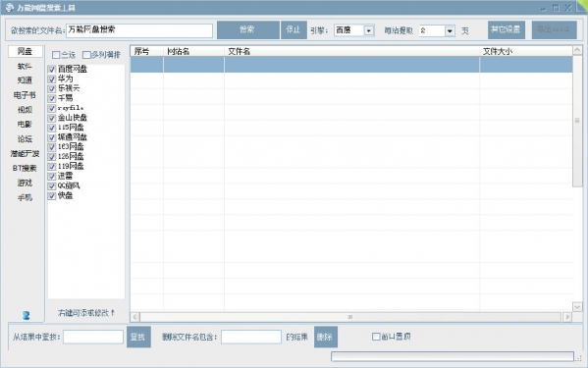Sort by the 文件大小 column header
Image resolution: width=588 pixels, height=368 pixels.
[x=526, y=51]
